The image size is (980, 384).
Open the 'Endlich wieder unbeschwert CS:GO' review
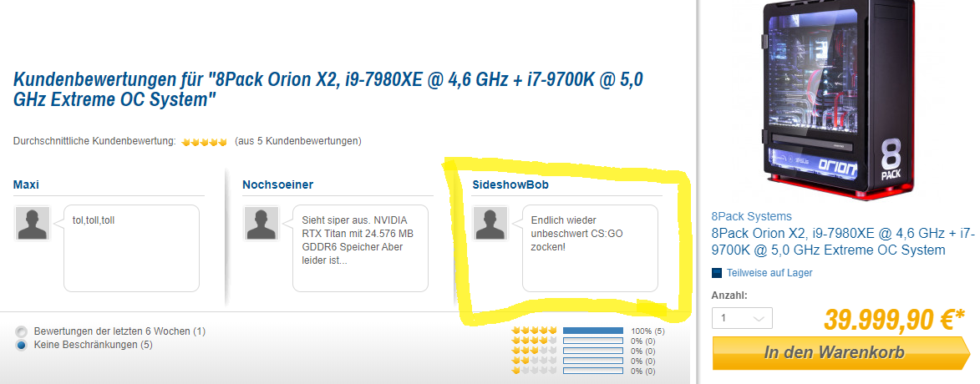pos(590,248)
